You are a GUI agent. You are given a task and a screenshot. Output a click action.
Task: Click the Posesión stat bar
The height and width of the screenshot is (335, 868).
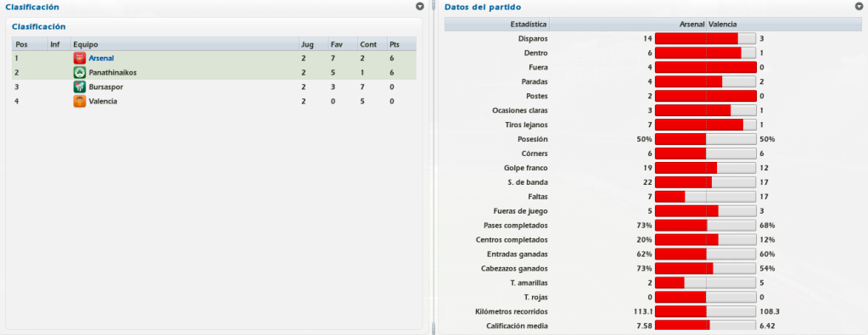(x=706, y=140)
